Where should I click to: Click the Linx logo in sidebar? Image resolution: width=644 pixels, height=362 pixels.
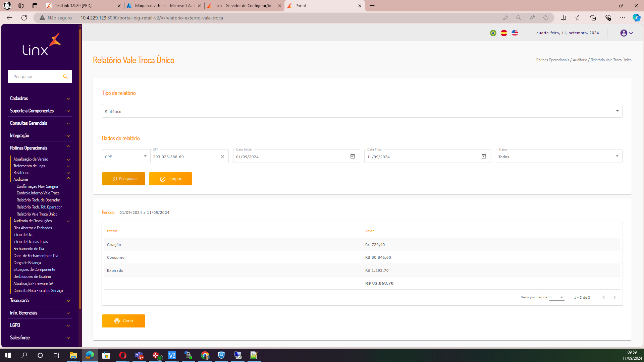point(41,44)
